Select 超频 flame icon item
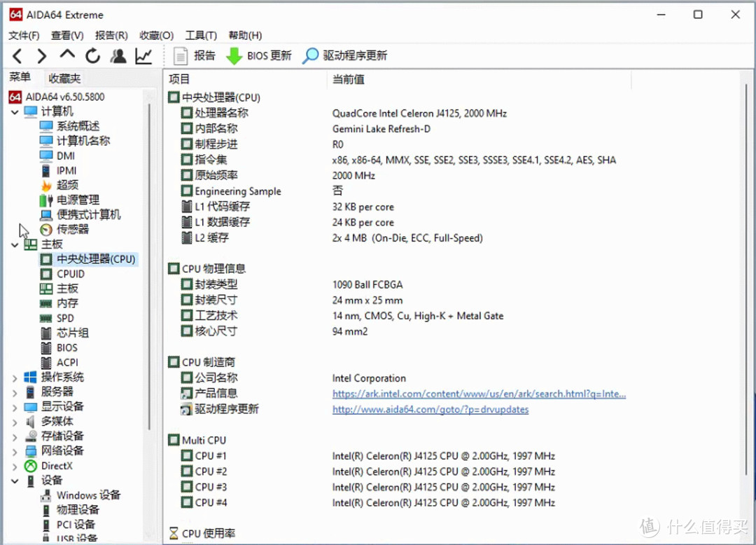This screenshot has width=756, height=545. pos(59,185)
